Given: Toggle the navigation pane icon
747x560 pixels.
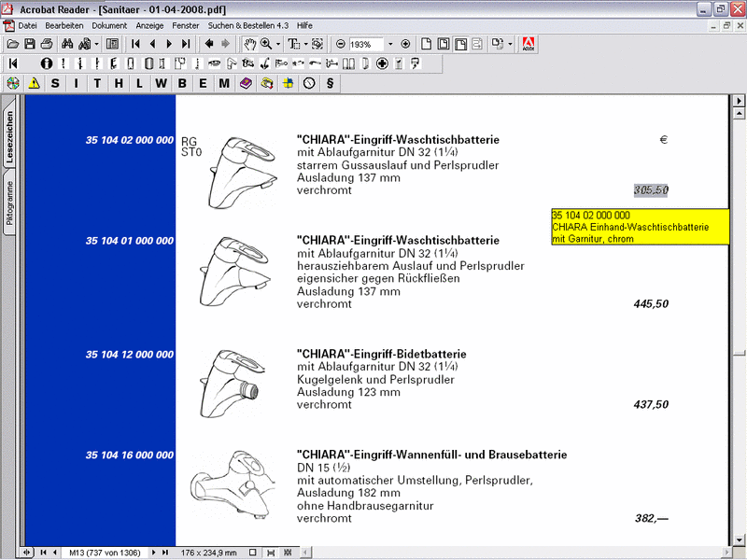Looking at the screenshot, I should pyautogui.click(x=112, y=44).
